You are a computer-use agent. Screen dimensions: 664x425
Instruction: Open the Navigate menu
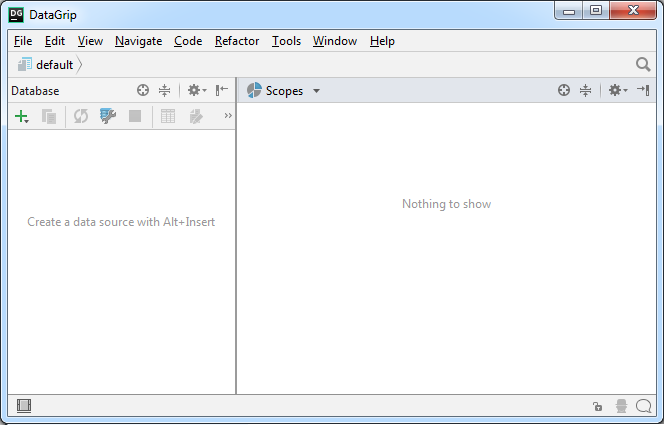coord(138,41)
